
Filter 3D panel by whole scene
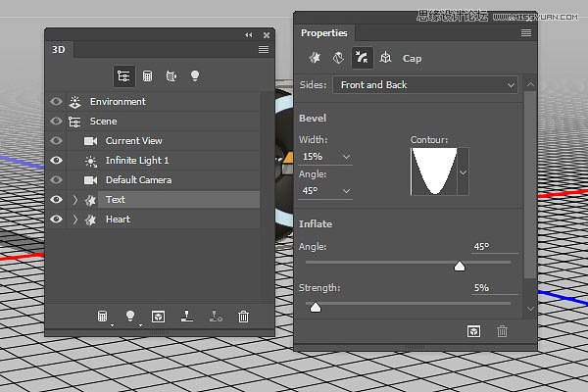[x=123, y=76]
